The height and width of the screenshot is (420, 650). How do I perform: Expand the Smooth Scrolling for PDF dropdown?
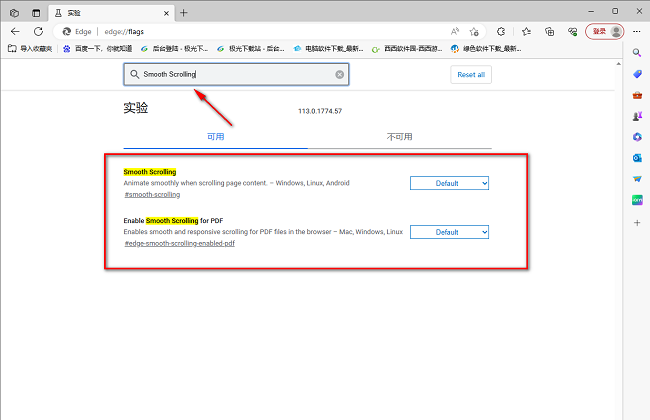coord(449,232)
